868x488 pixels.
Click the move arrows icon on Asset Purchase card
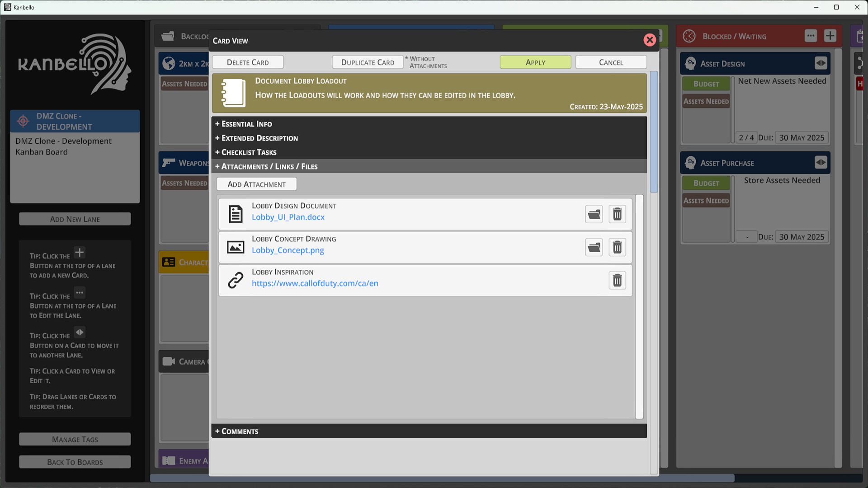[821, 163]
